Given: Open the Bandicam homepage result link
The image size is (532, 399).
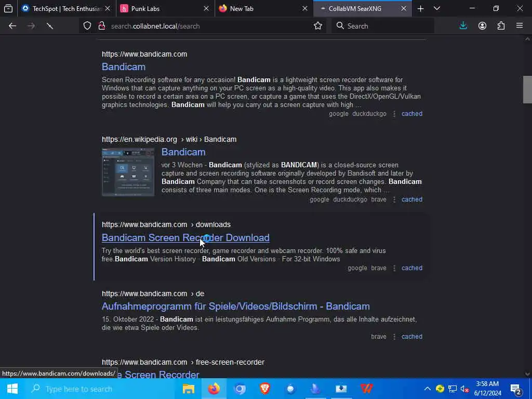Looking at the screenshot, I should [124, 67].
